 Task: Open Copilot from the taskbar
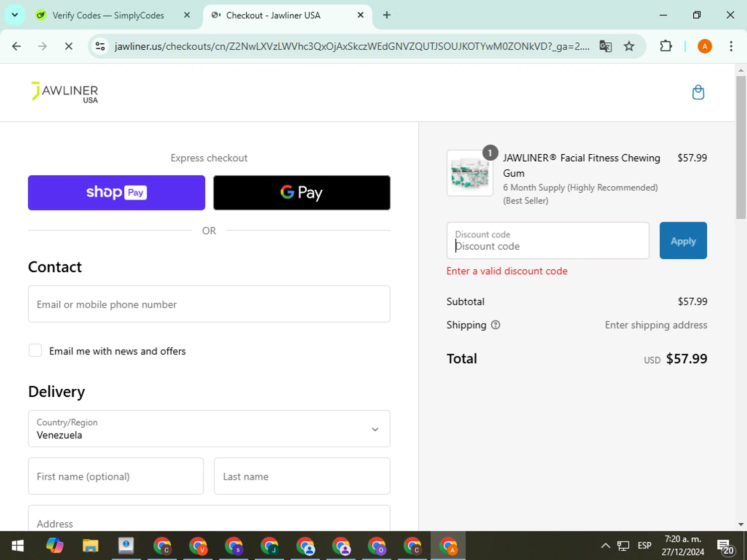click(55, 546)
